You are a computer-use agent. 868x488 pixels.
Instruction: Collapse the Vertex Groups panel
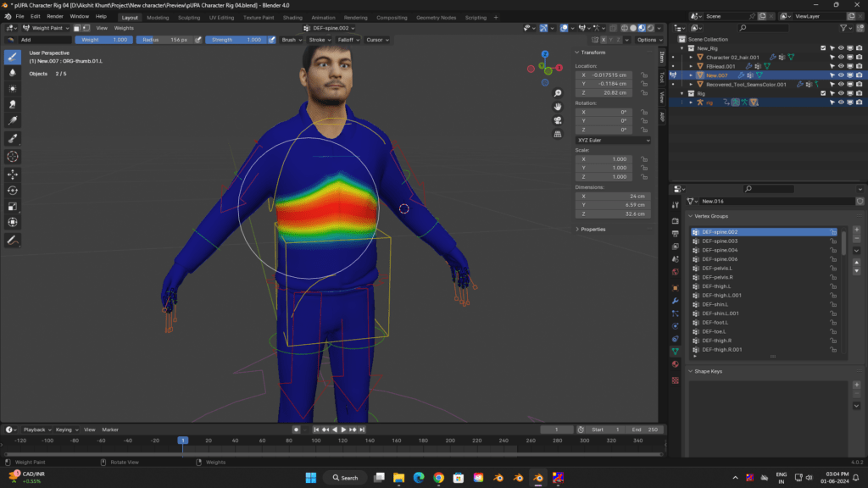click(690, 216)
